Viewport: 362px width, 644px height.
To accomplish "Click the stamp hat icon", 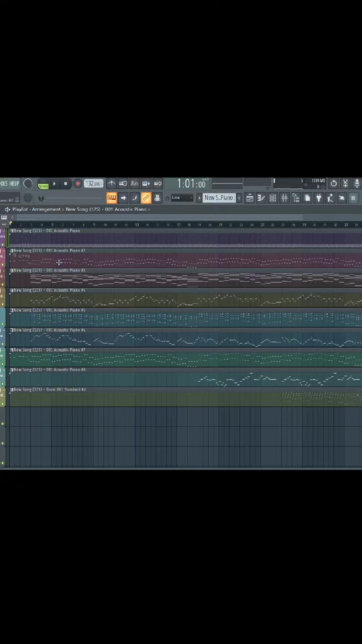I will tap(157, 198).
